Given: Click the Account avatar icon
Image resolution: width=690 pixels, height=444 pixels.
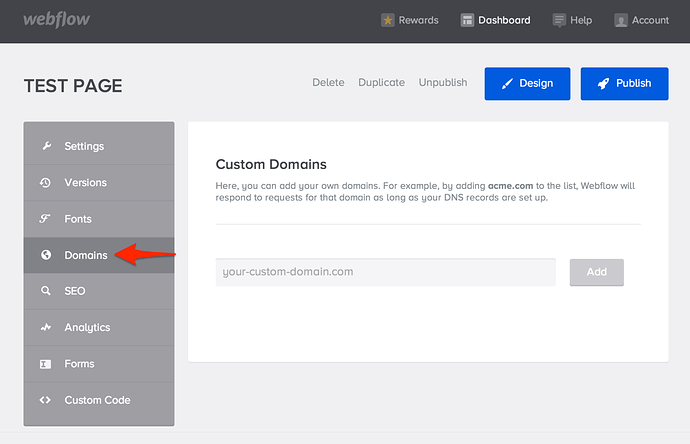Looking at the screenshot, I should click(x=620, y=20).
